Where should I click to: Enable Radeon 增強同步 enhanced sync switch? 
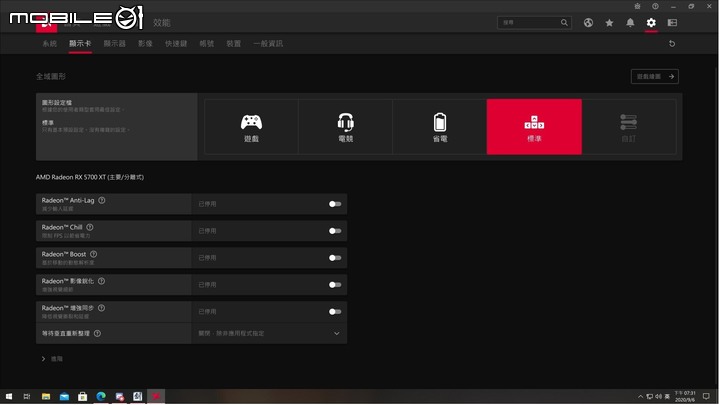(335, 312)
